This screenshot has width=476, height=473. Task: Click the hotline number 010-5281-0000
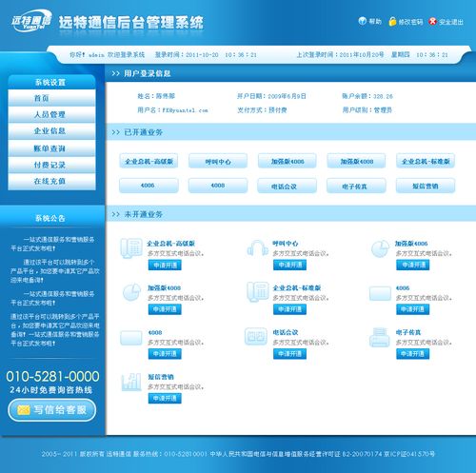[52, 376]
